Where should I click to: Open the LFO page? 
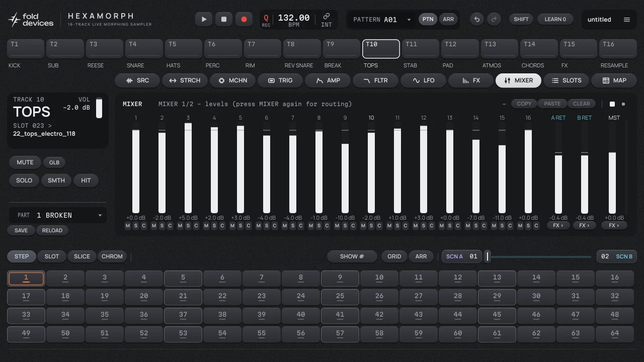[423, 80]
